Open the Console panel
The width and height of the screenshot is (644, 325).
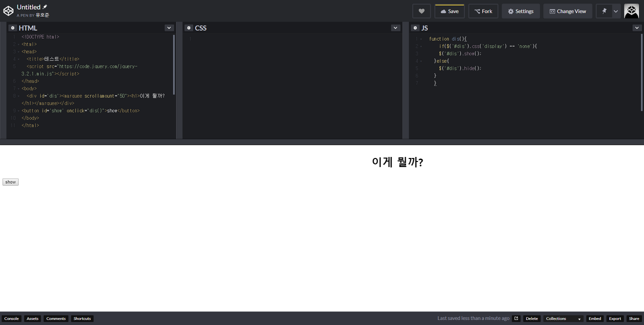tap(12, 318)
